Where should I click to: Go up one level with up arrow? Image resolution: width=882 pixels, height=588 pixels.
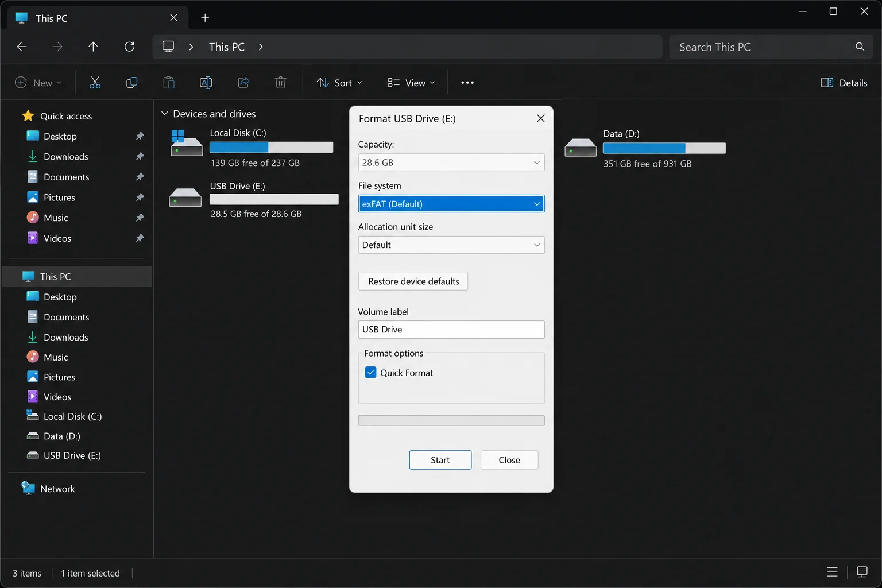pos(93,47)
